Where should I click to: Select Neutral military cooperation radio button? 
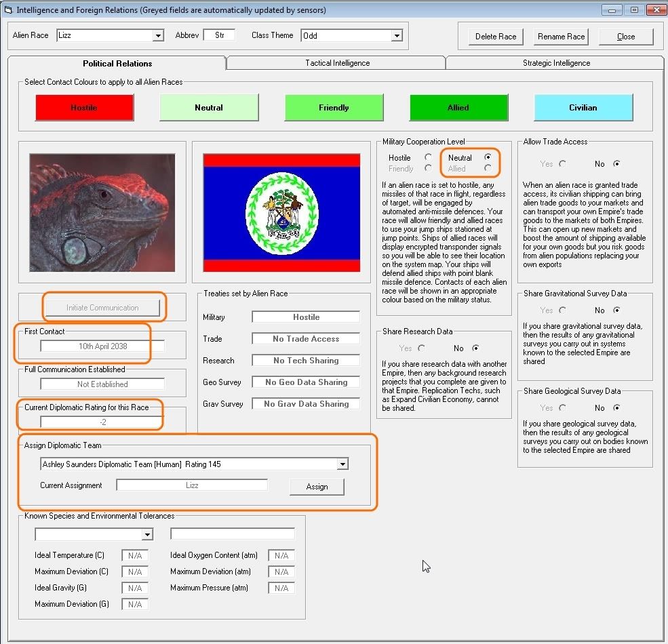tap(488, 157)
